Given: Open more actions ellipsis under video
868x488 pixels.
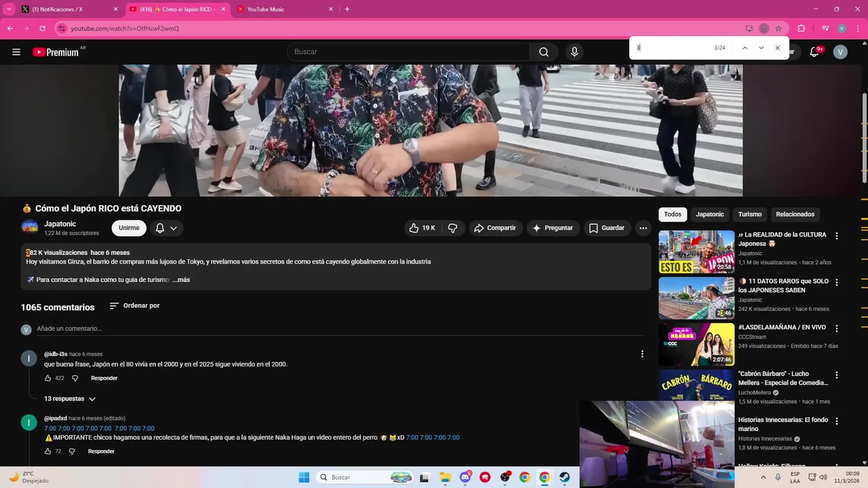Looking at the screenshot, I should click(x=643, y=228).
